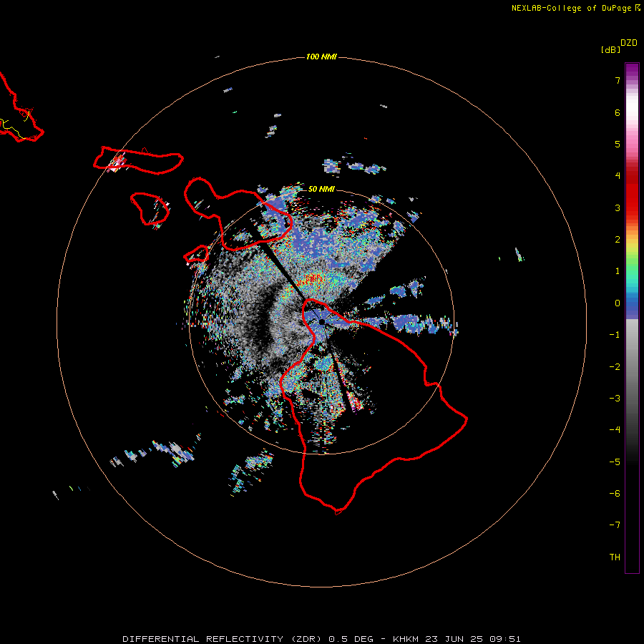This screenshot has width=644, height=644.
Task: Pick the red 3 dB band of color bar
Action: tap(632, 205)
